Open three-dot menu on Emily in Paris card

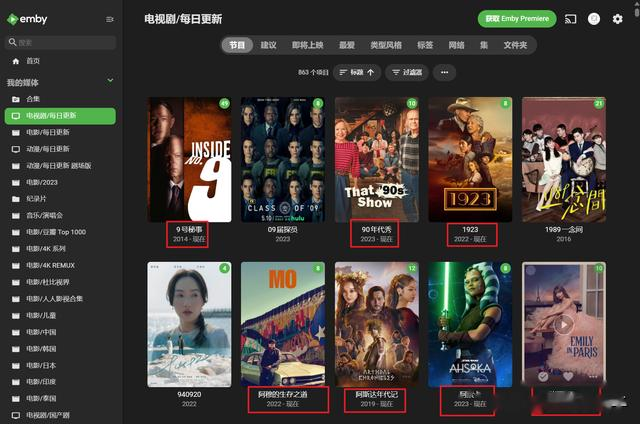(593, 376)
